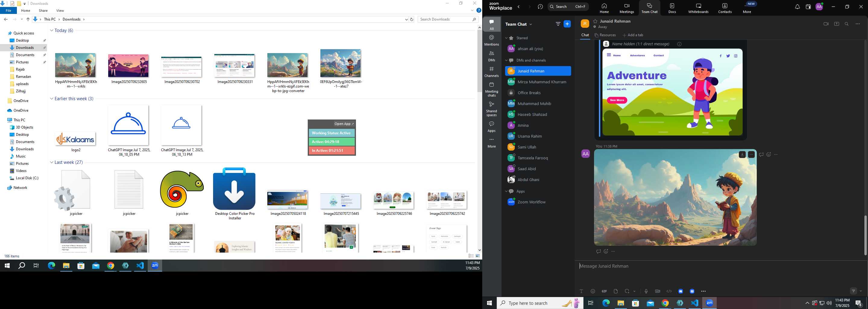Collapse the Starred section in Zoom
Viewport: 868px width, 309px height.
coord(506,38)
